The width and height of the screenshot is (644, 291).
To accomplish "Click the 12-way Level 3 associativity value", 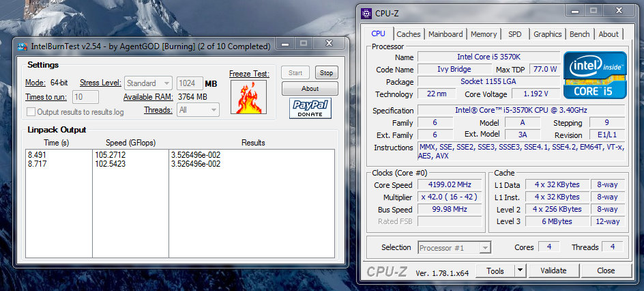I will pyautogui.click(x=607, y=221).
